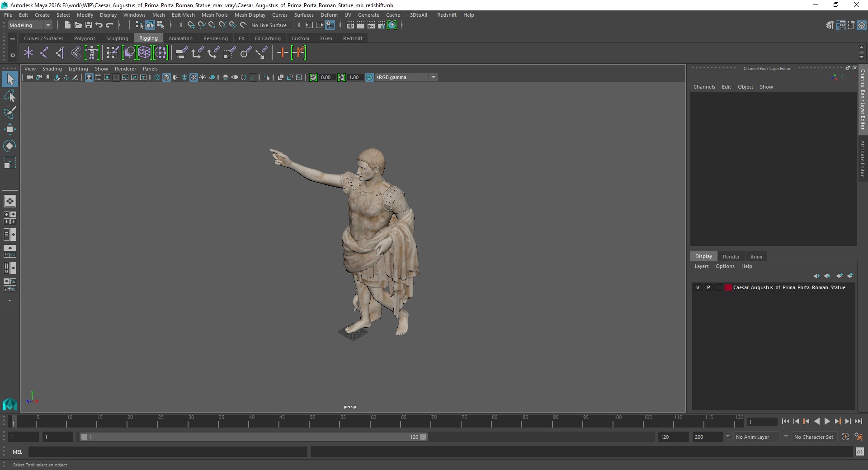
Task: Activate the Lasso select tool
Action: point(10,96)
